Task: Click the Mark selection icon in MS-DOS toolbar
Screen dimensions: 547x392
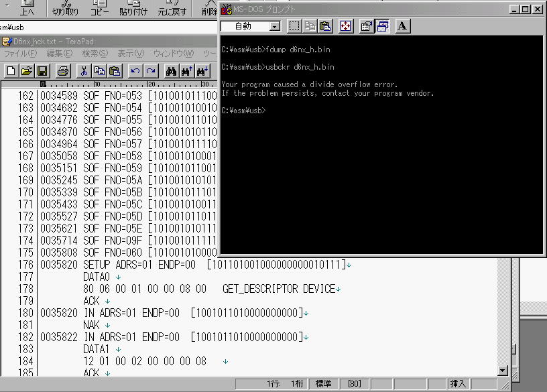Action: point(294,26)
